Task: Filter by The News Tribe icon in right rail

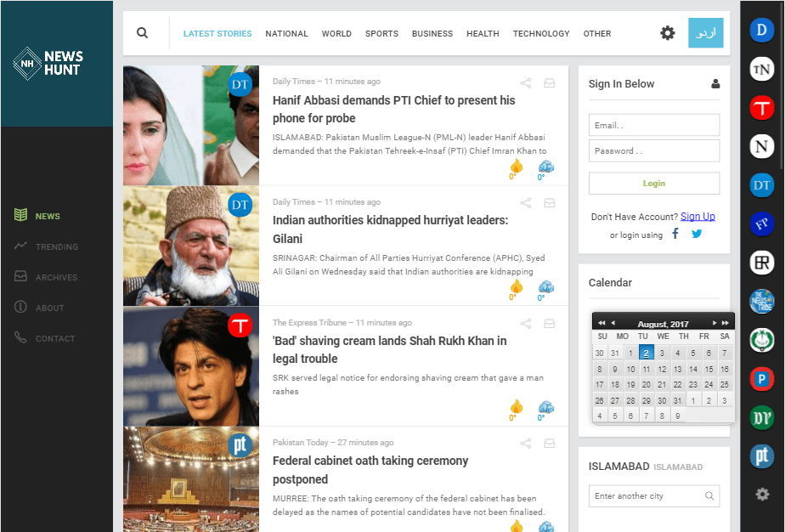Action: pyautogui.click(x=761, y=302)
